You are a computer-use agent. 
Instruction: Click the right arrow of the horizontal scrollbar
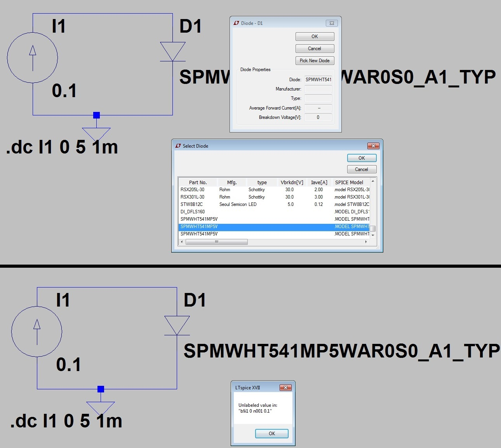pyautogui.click(x=366, y=242)
